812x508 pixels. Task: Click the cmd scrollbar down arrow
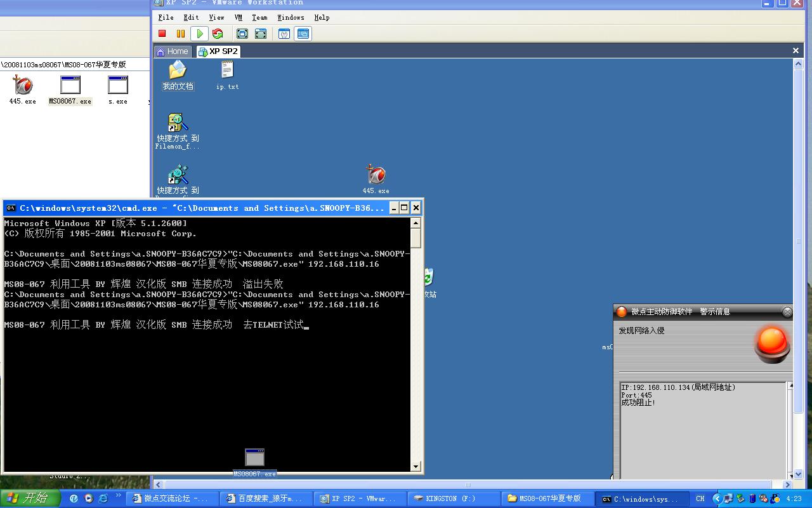pyautogui.click(x=416, y=466)
